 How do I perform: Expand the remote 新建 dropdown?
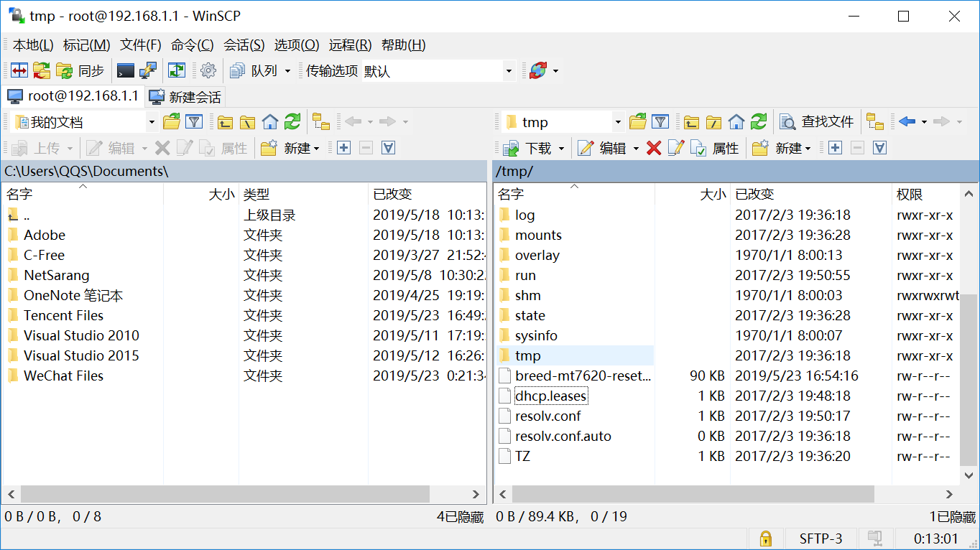pyautogui.click(x=808, y=149)
